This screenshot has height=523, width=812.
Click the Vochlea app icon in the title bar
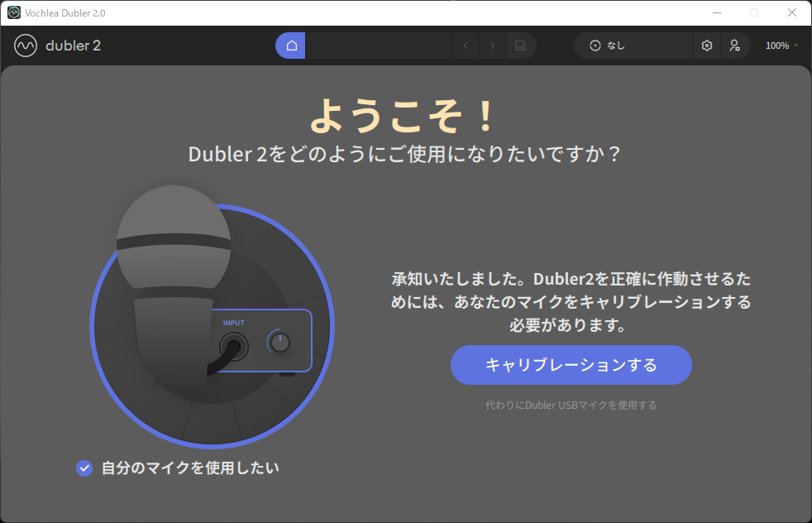pos(14,12)
